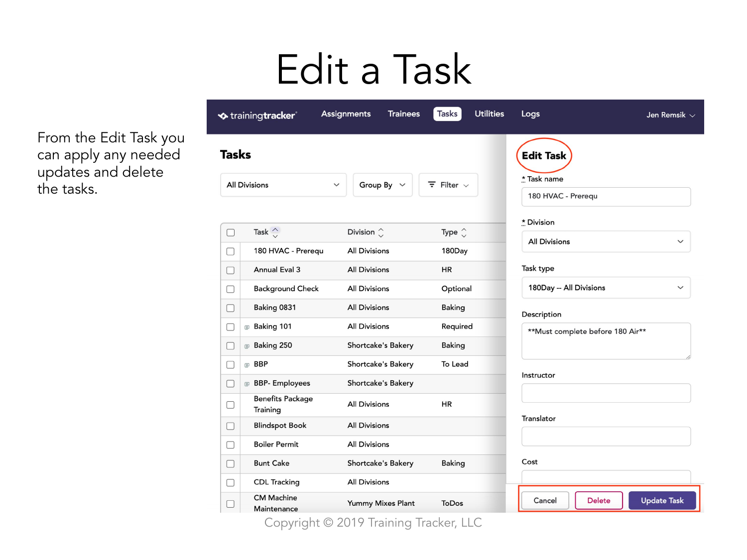Check the Baking 101 row

coord(231,327)
